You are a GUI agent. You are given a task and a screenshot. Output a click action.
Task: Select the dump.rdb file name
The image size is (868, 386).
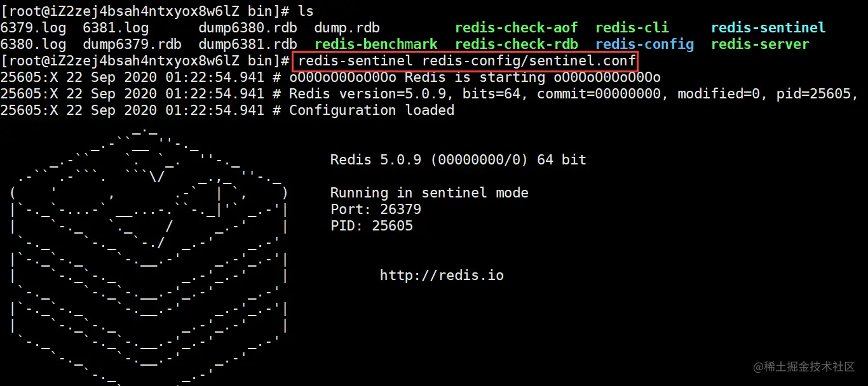[348, 28]
